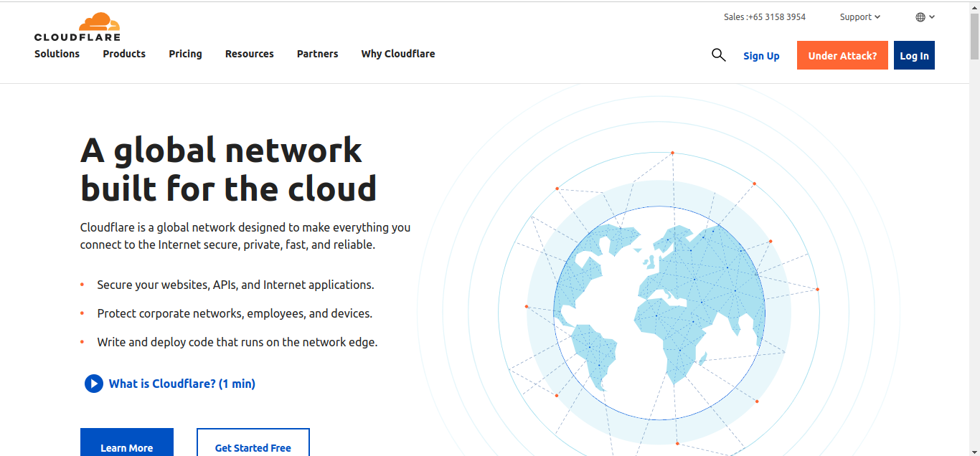The width and height of the screenshot is (980, 456).
Task: Click the 'Cloudflare is a global network designed' paragraph
Action: (245, 236)
